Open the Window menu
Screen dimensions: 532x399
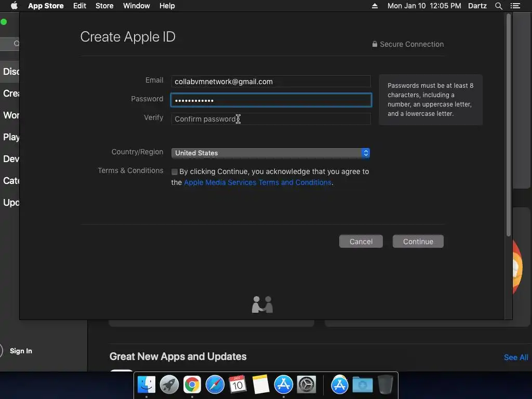pyautogui.click(x=137, y=6)
